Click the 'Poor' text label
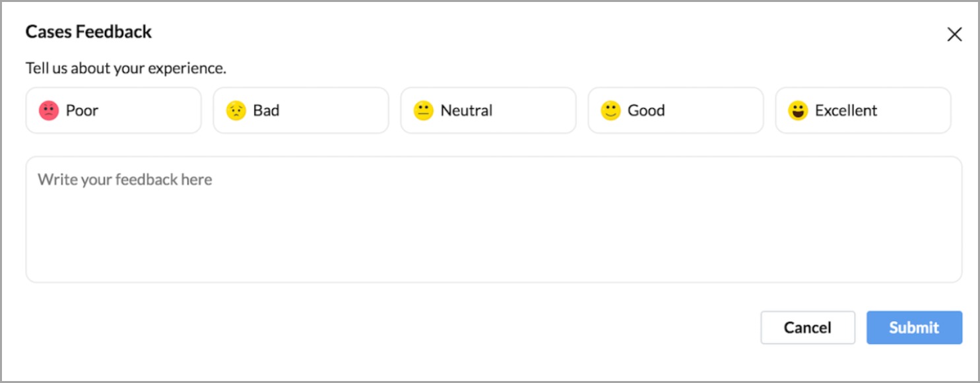 [82, 110]
